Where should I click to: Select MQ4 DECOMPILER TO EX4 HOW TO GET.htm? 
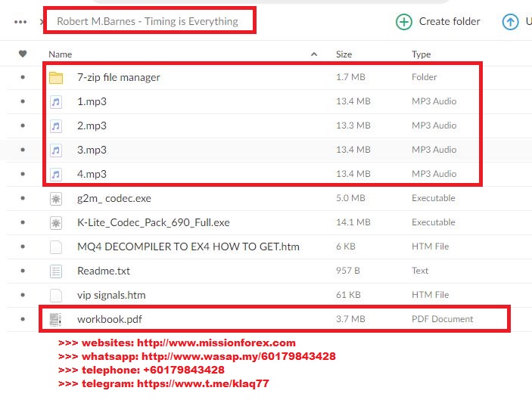tap(188, 247)
